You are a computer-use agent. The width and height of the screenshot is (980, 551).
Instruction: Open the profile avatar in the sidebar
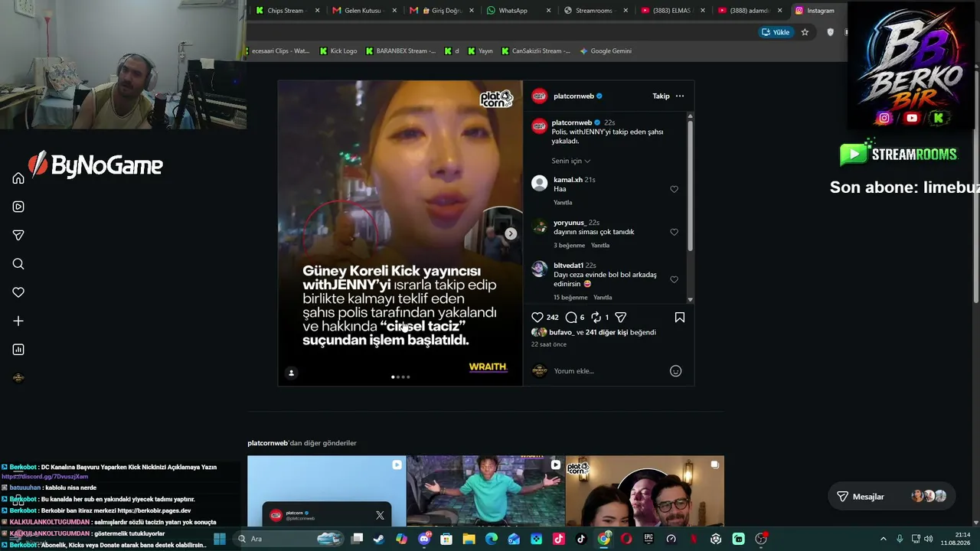point(18,378)
